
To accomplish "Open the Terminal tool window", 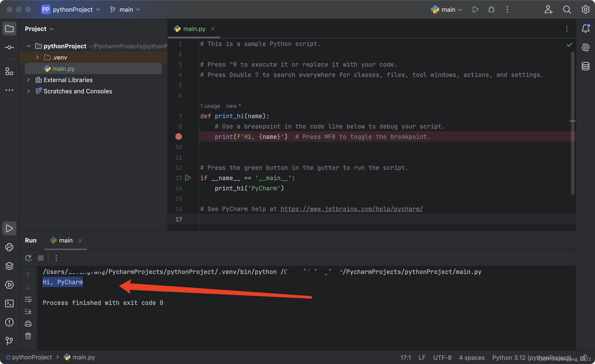I will [9, 303].
